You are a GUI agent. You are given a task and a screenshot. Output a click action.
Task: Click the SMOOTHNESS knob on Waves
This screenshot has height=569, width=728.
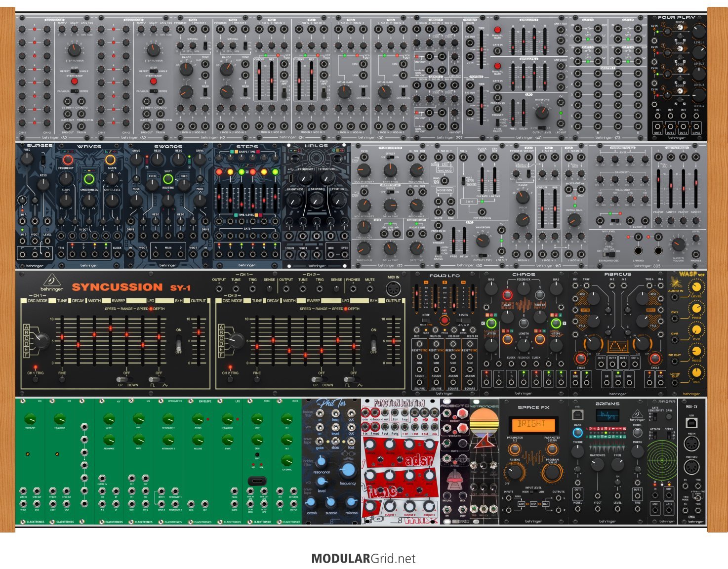[89, 200]
